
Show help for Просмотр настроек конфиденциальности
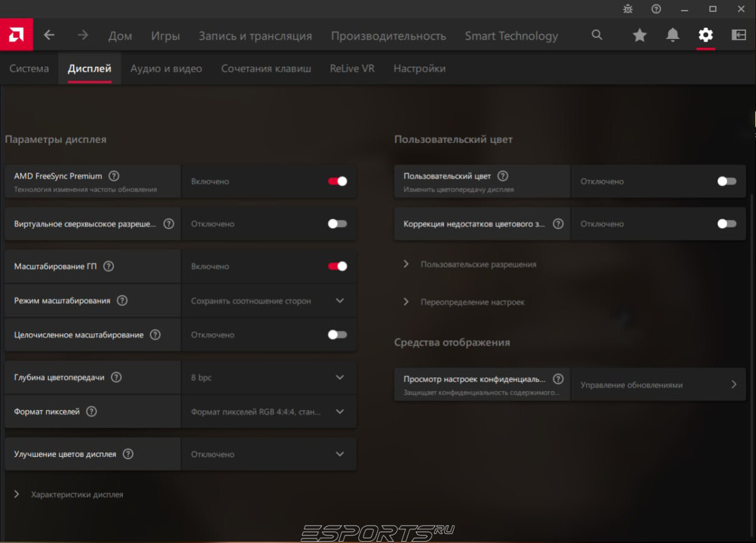tap(558, 379)
